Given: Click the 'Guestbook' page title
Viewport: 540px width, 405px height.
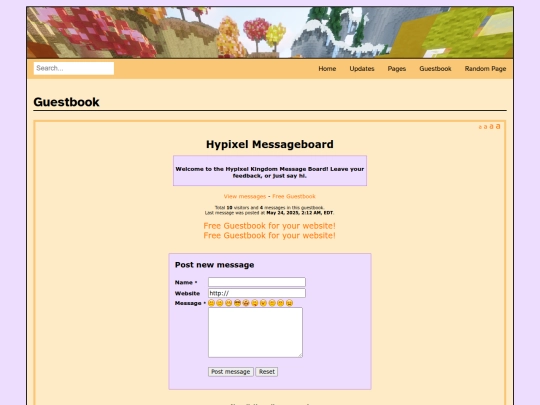Looking at the screenshot, I should click(x=66, y=102).
